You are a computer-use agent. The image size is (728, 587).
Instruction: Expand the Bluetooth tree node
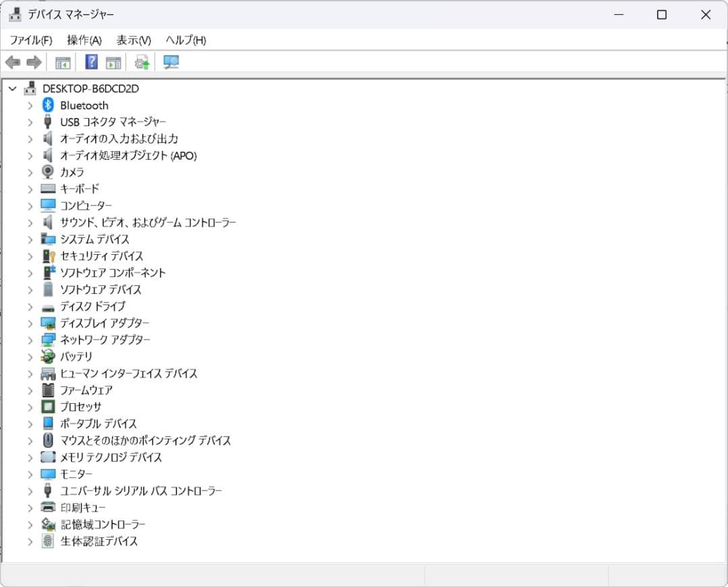point(30,105)
